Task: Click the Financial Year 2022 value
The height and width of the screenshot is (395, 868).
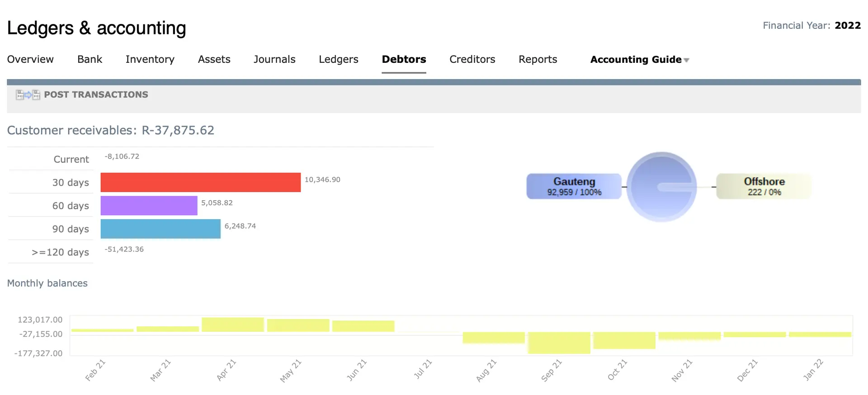Action: (847, 25)
